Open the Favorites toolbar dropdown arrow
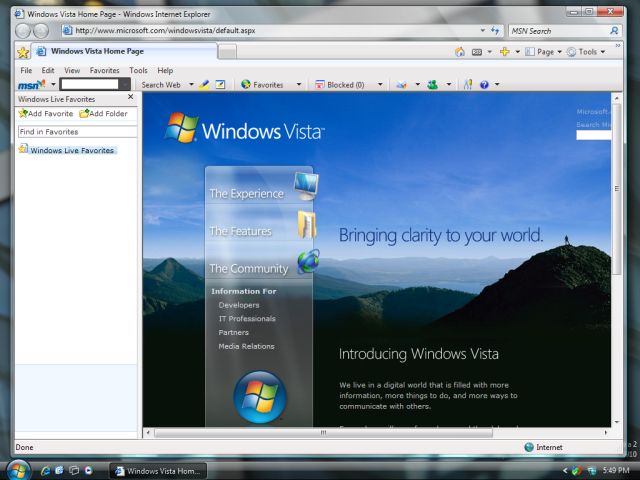 (299, 84)
